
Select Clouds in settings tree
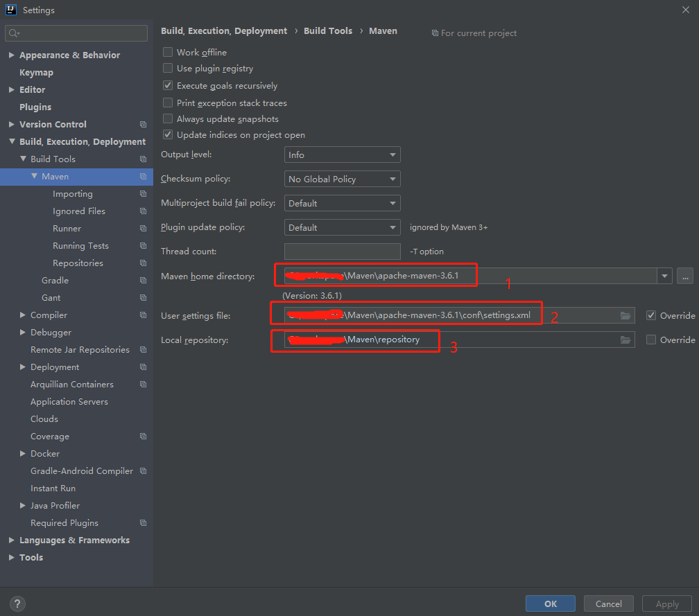[x=44, y=419]
